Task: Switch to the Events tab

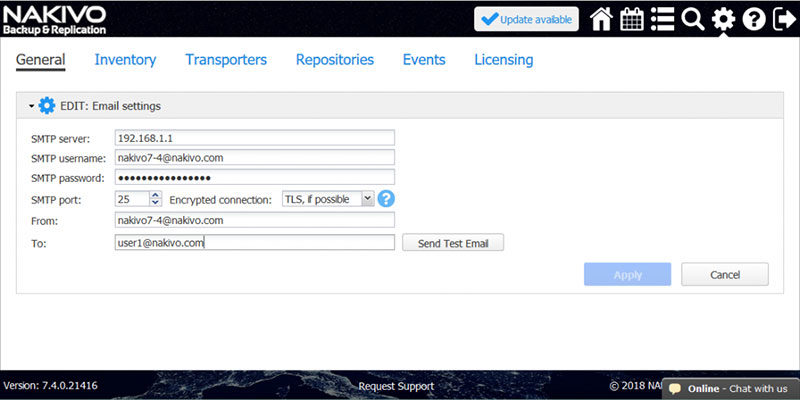Action: pos(424,60)
